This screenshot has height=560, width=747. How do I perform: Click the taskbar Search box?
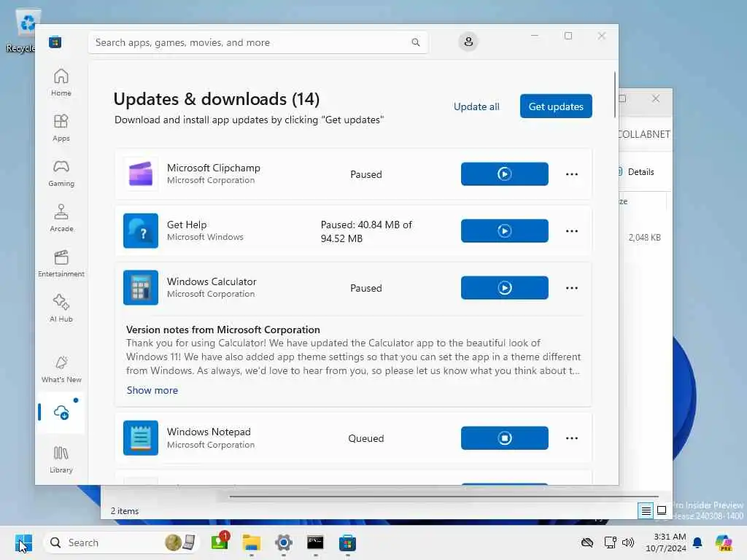[122, 542]
